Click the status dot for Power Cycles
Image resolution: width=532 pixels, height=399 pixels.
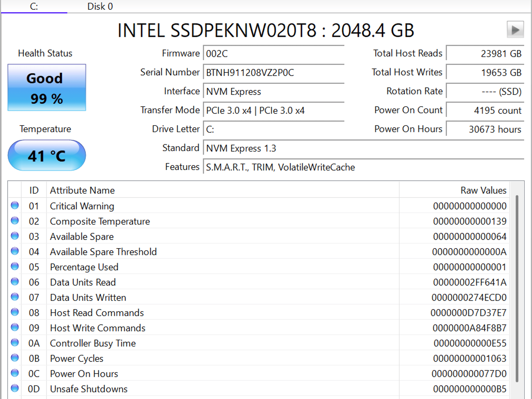pyautogui.click(x=15, y=358)
